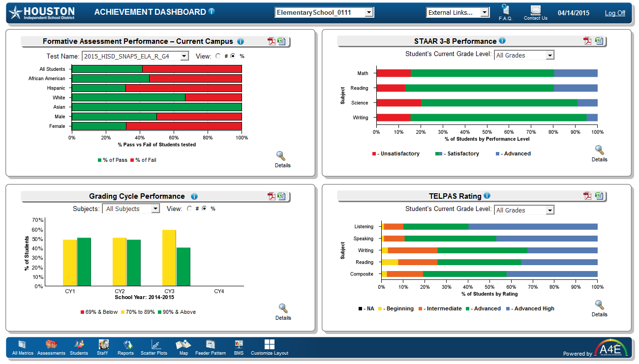Click the White row label

pyautogui.click(x=59, y=97)
